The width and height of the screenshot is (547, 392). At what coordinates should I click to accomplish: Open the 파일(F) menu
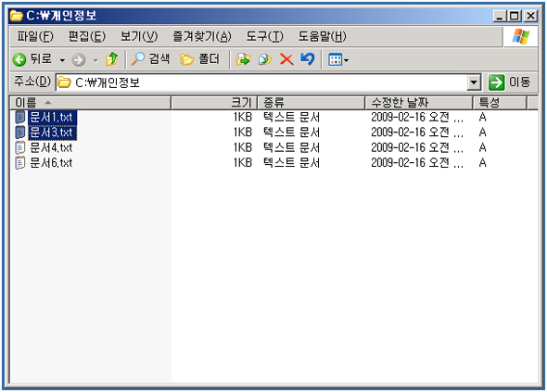click(x=35, y=36)
